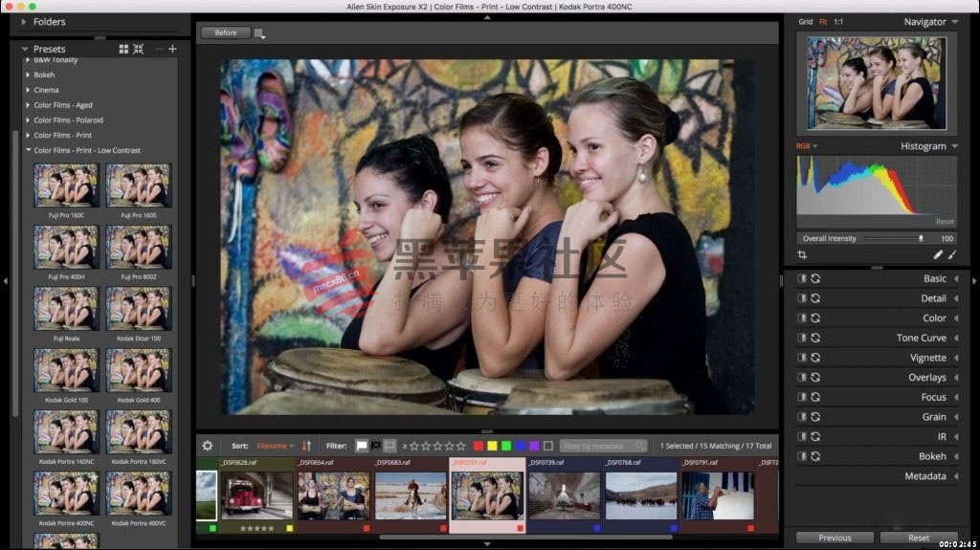Expand the Folders panel
The image size is (980, 550).
pyautogui.click(x=24, y=22)
